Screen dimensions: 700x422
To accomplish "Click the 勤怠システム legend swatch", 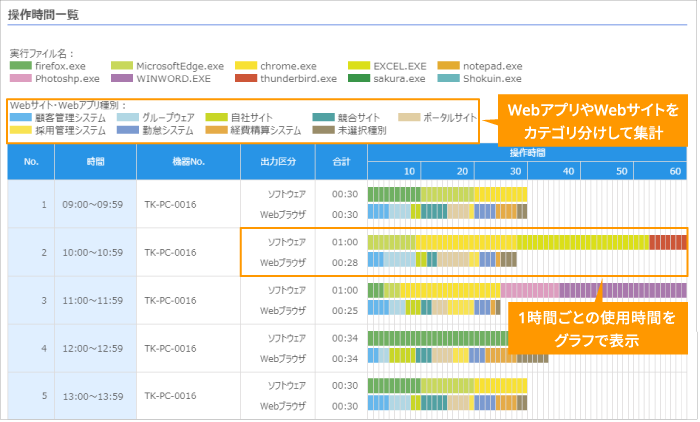I will (x=128, y=130).
